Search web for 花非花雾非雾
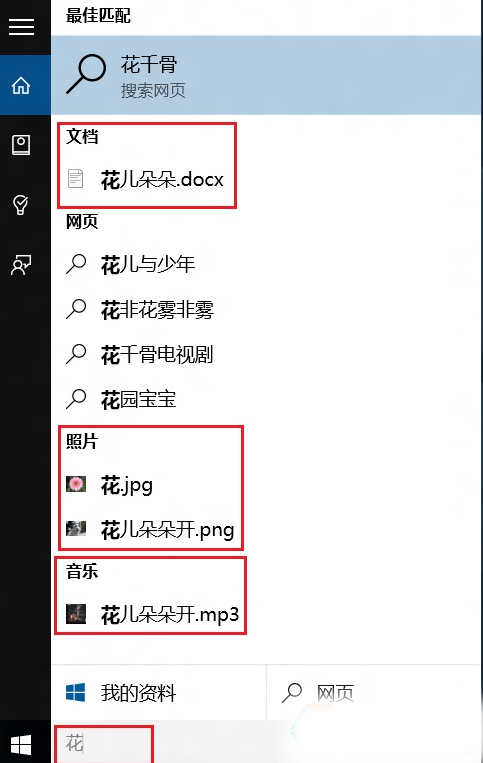 [x=157, y=309]
